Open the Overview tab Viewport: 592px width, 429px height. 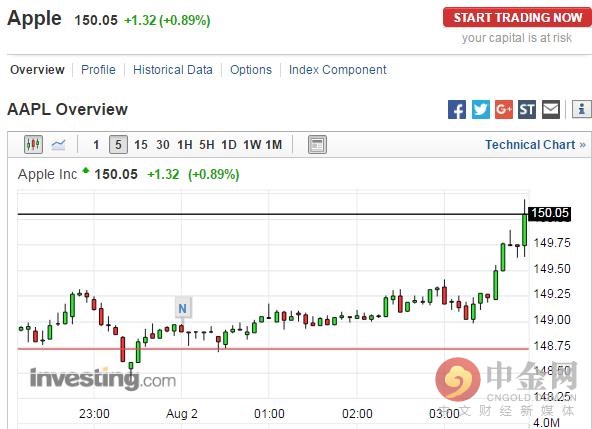[37, 70]
